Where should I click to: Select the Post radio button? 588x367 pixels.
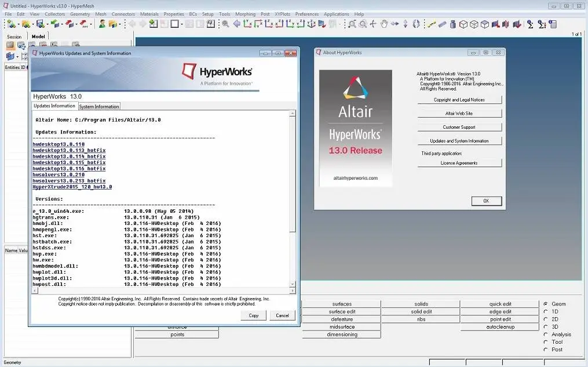(546, 350)
